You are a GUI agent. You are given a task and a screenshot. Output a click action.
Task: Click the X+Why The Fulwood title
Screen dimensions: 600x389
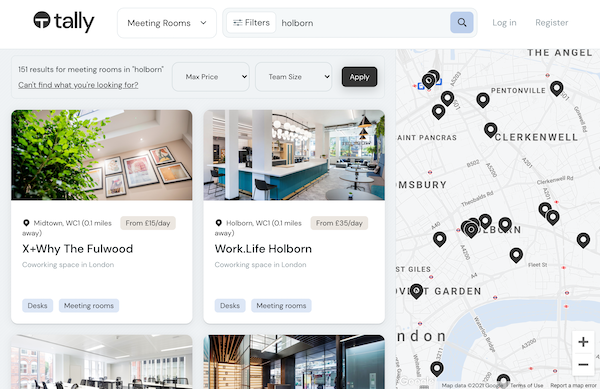click(x=77, y=249)
